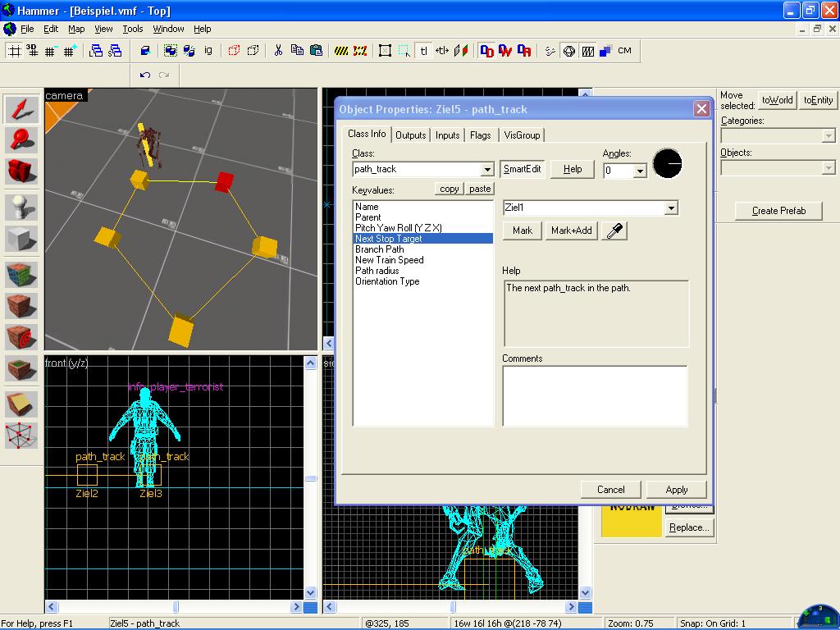Toggle selection mode dotted-rectangle icon
840x630 pixels.
404,51
